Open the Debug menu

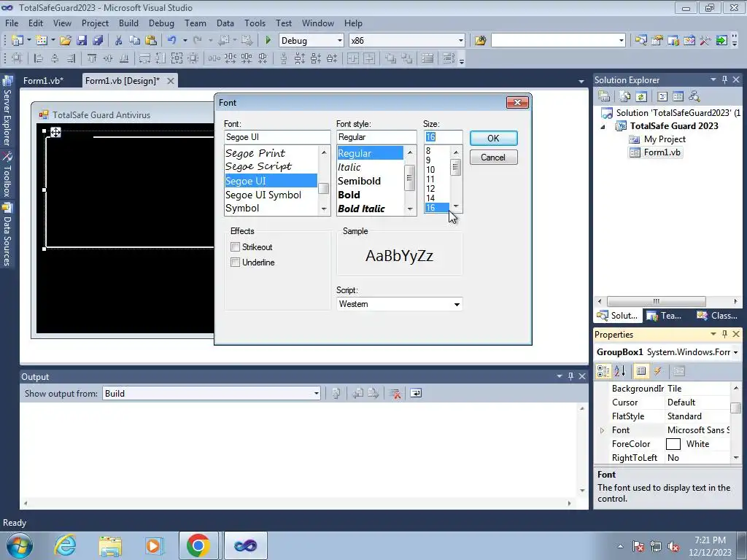tap(161, 23)
